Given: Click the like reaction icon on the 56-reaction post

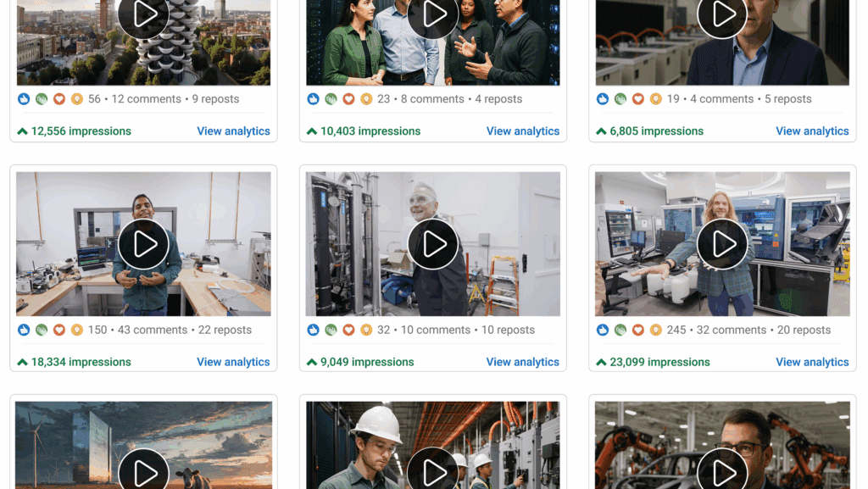Looking at the screenshot, I should 24,99.
